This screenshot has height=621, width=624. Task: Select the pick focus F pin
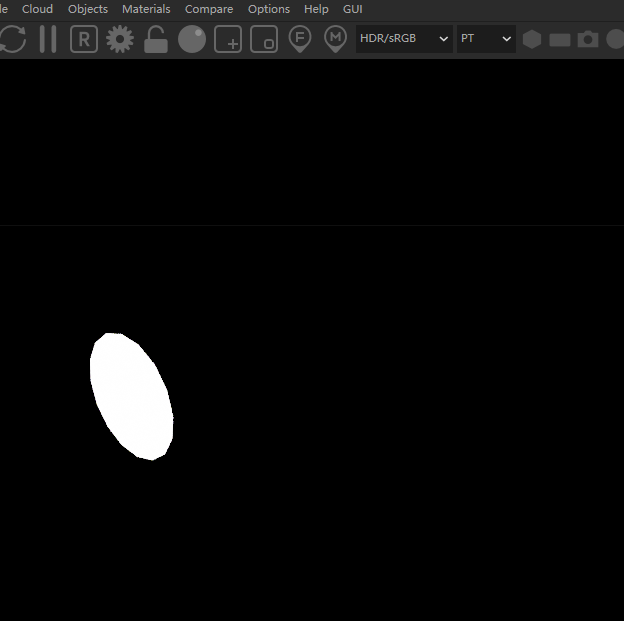point(300,39)
